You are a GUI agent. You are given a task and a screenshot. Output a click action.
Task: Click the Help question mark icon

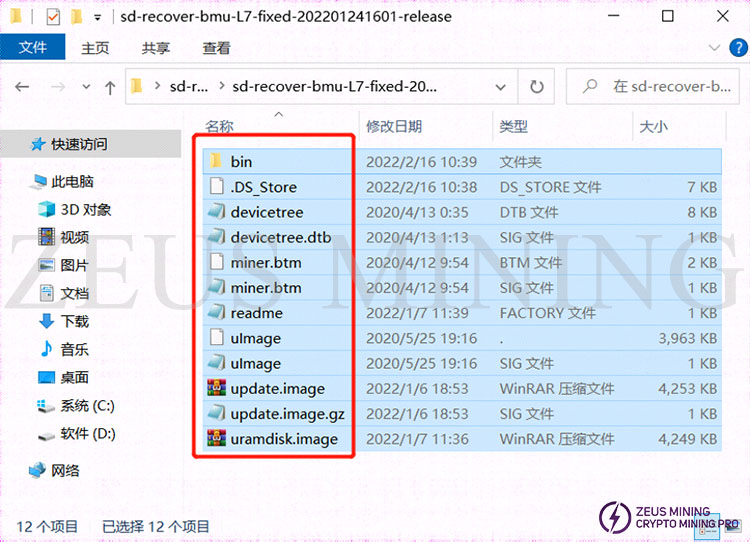(x=738, y=48)
